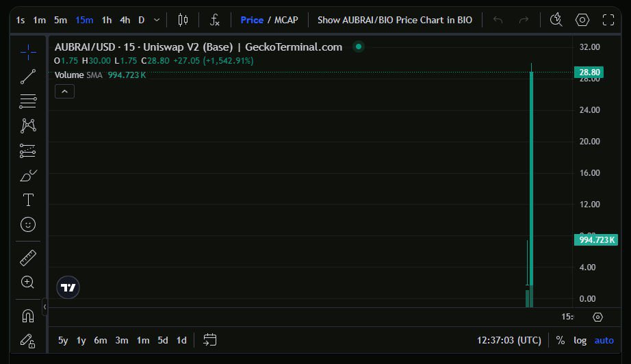Click Show AUBRAI/BIO Price Chart in BIO
The image size is (631, 364).
tap(395, 20)
